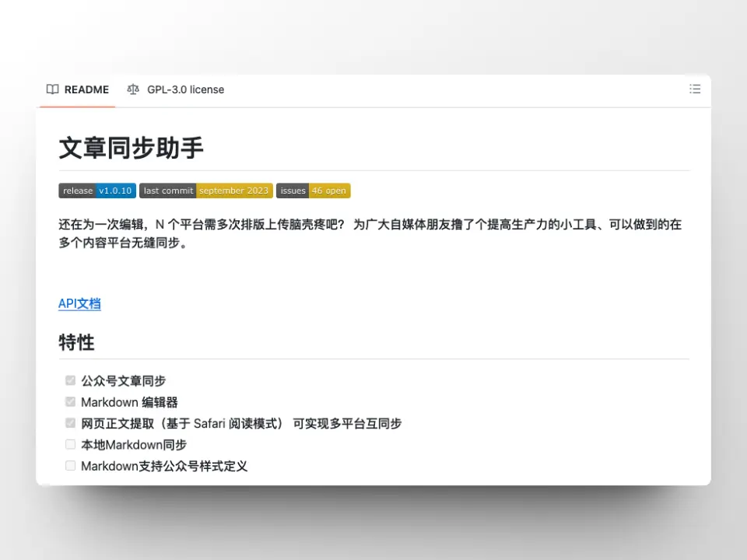Open the API文档 link
The image size is (747, 560).
pyautogui.click(x=79, y=303)
